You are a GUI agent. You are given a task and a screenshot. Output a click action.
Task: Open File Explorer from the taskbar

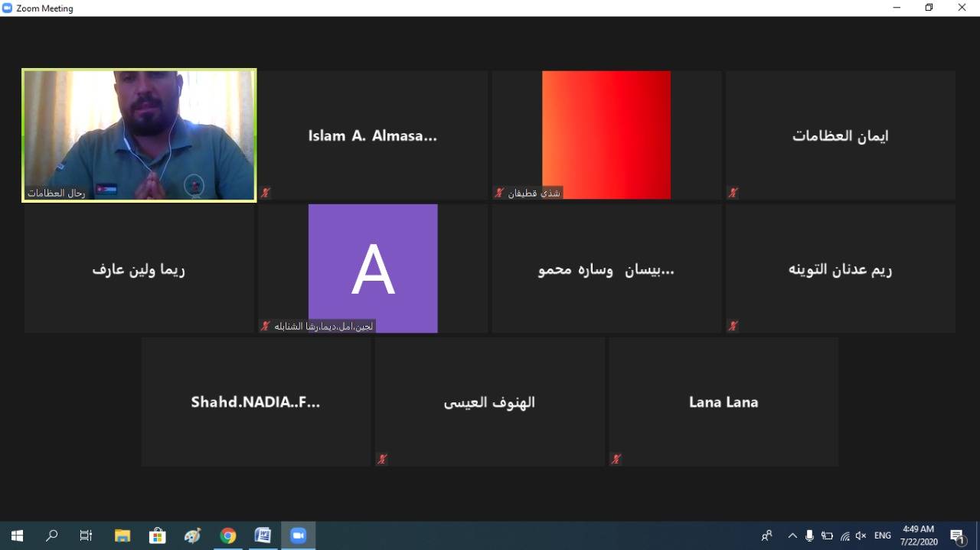click(122, 535)
